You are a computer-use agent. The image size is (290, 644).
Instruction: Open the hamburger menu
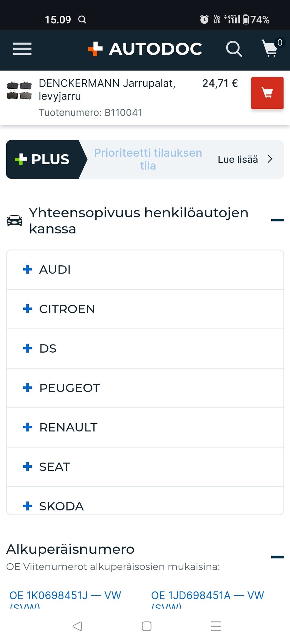[22, 49]
